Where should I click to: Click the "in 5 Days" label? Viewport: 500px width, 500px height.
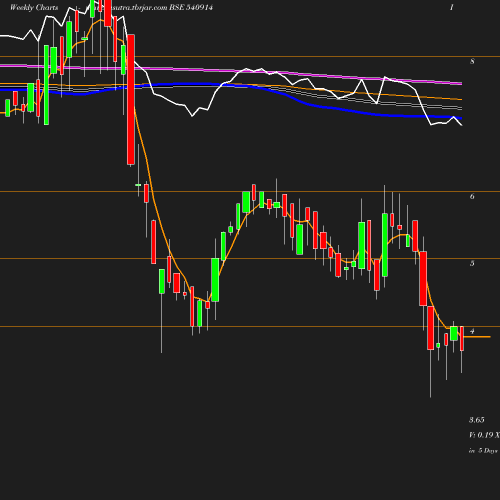click(x=483, y=451)
